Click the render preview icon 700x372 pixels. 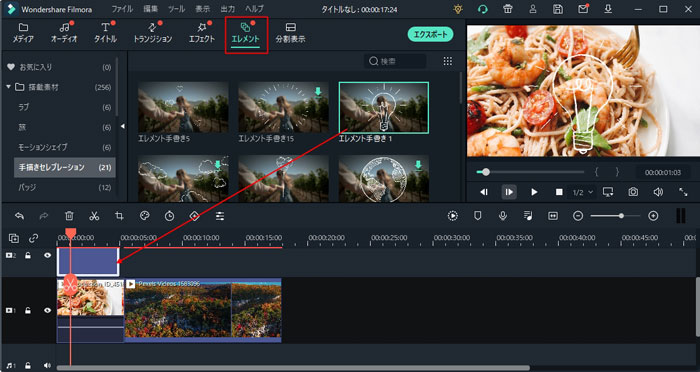[x=453, y=216]
